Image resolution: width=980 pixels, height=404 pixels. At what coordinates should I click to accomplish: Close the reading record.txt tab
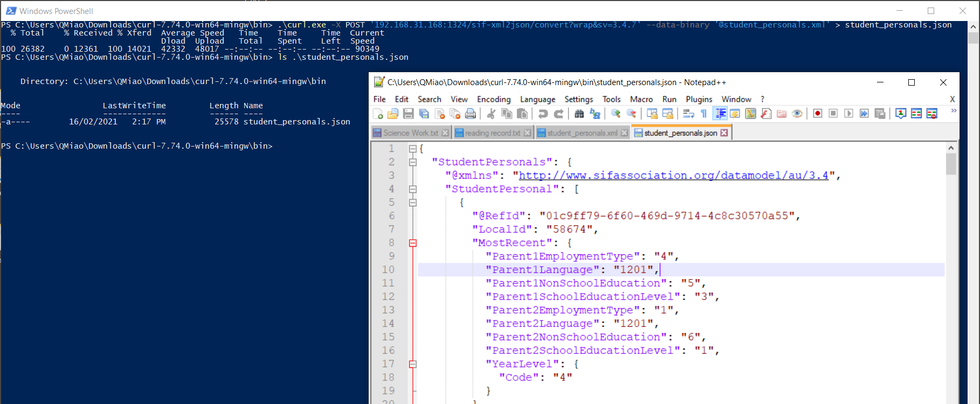click(527, 133)
